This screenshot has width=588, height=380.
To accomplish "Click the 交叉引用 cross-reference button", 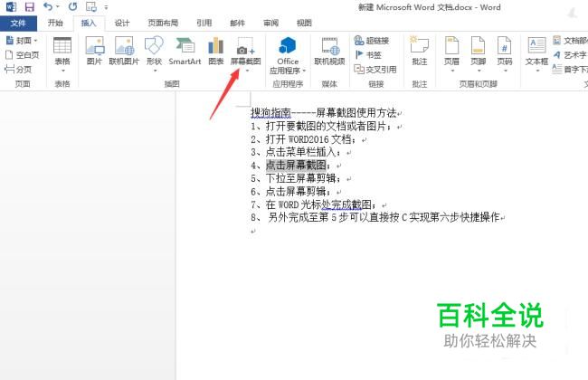I will [x=375, y=70].
